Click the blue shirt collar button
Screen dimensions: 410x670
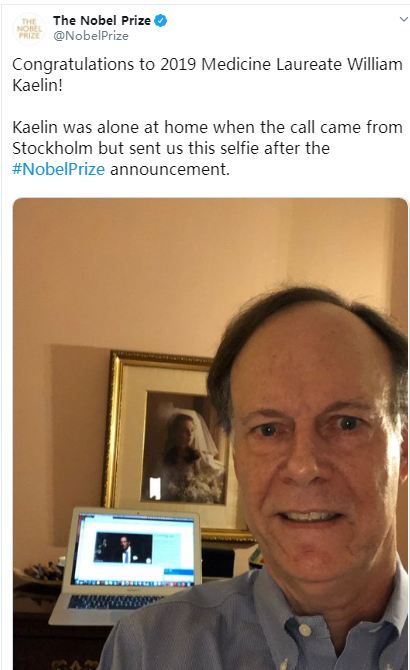pos(304,630)
